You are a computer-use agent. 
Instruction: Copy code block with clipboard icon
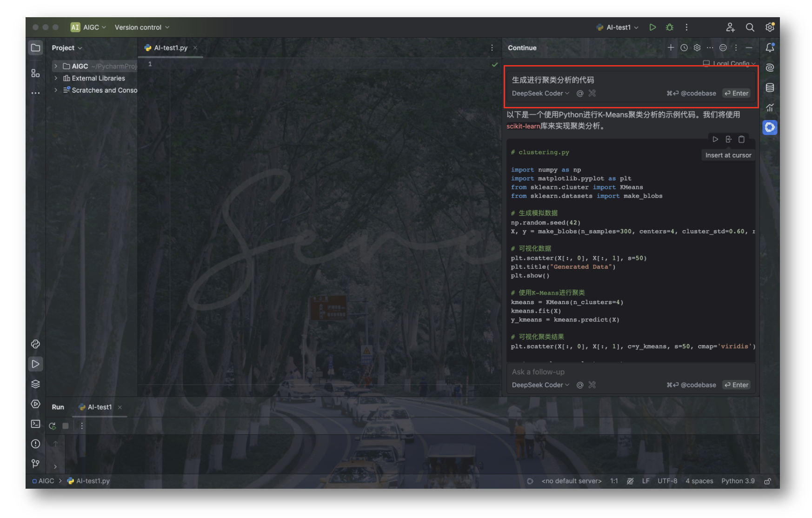point(741,139)
